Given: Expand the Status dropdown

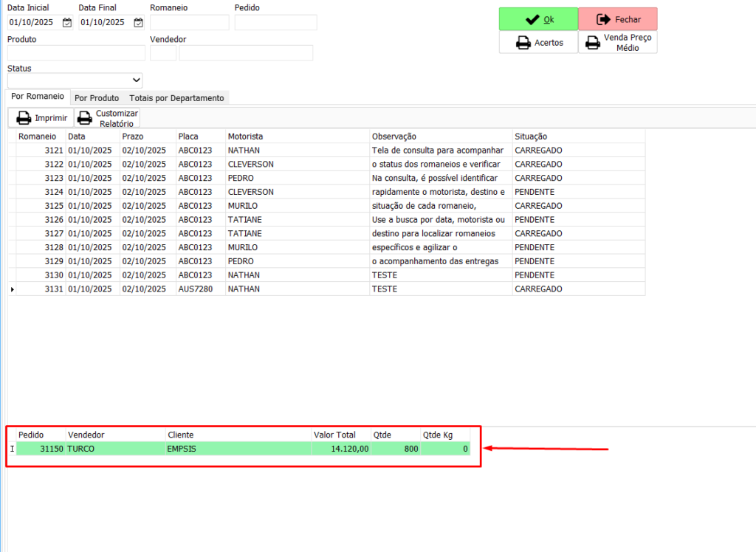Looking at the screenshot, I should point(136,80).
